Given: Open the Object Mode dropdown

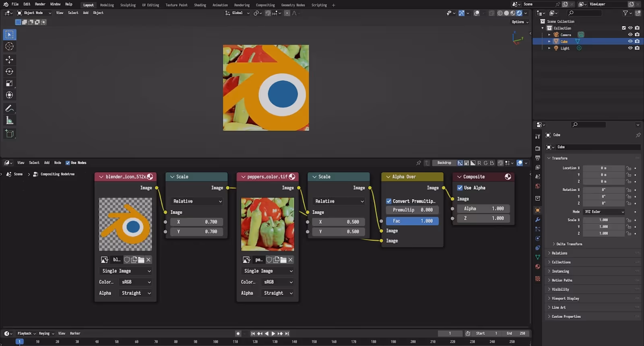Looking at the screenshot, I should 34,13.
